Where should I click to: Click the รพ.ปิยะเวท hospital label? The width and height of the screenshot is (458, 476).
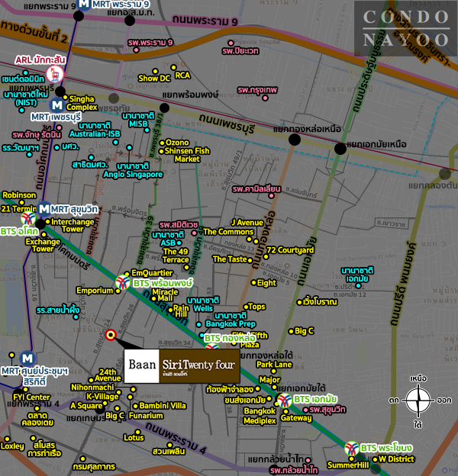point(240,50)
